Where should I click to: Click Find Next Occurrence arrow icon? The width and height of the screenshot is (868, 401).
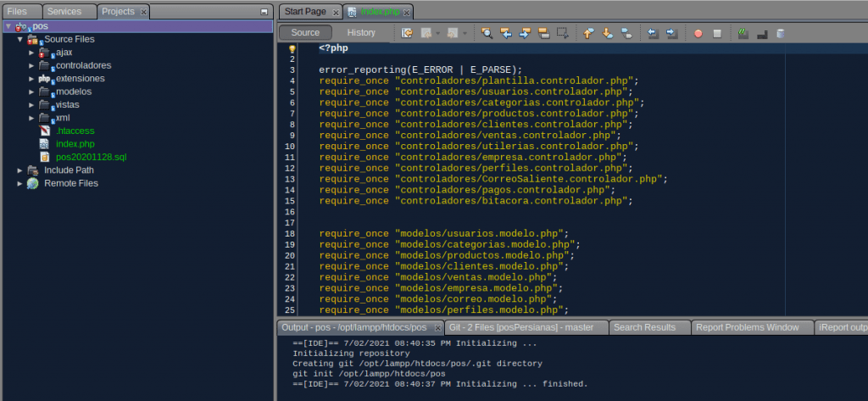point(525,33)
